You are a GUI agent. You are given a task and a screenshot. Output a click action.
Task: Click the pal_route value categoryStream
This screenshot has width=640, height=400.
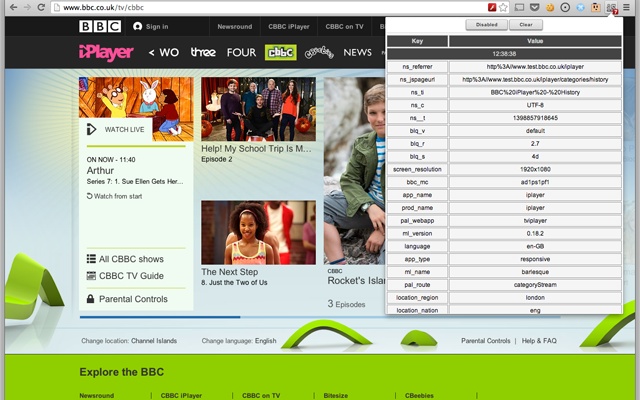[x=535, y=285]
